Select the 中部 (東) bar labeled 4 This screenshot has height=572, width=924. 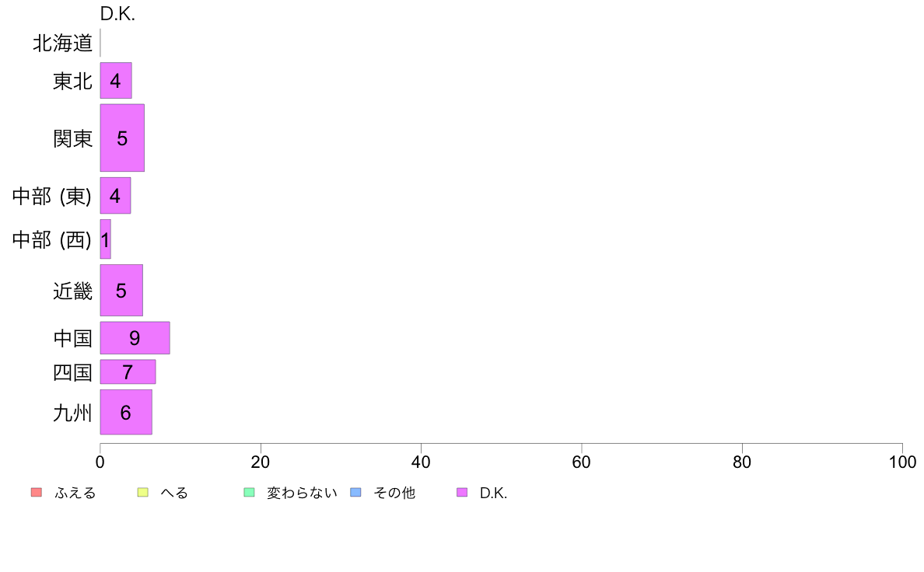(x=115, y=196)
